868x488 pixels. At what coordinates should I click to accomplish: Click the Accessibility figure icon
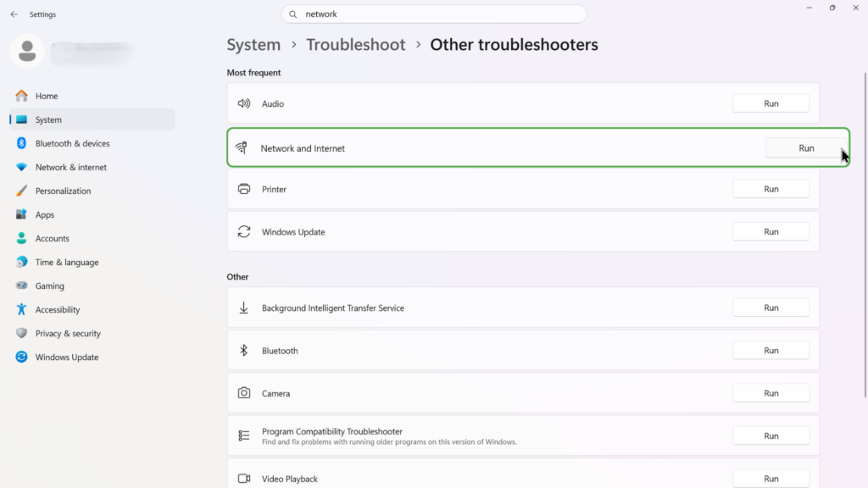pyautogui.click(x=21, y=309)
